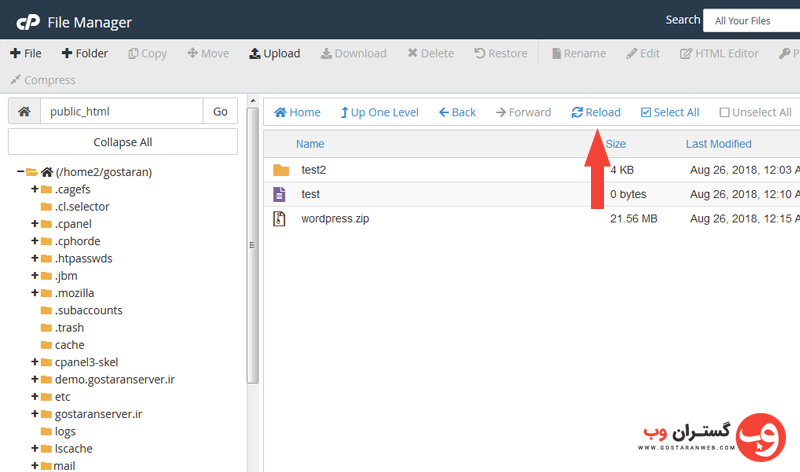
Task: Expand the .cagefs folder in the tree
Action: point(35,189)
